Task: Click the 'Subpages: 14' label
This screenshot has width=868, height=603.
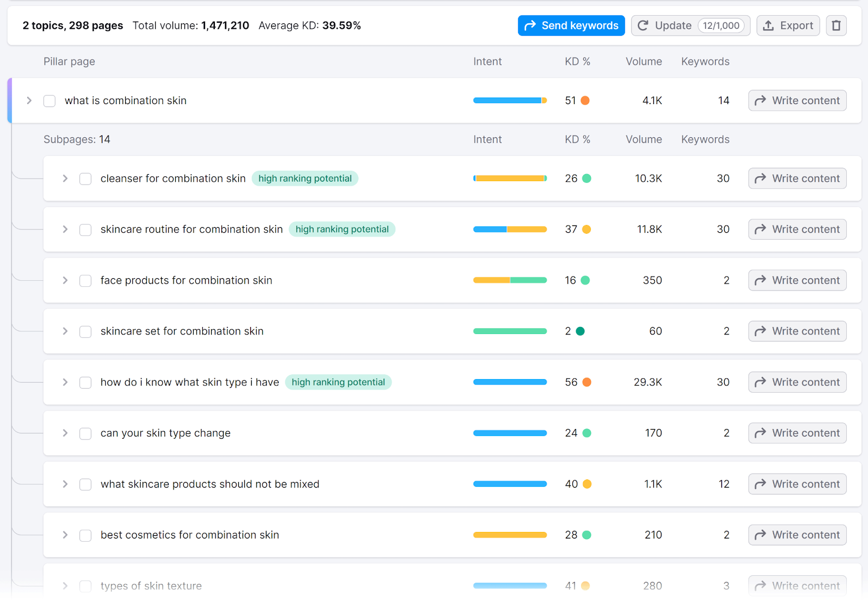Action: click(x=77, y=139)
